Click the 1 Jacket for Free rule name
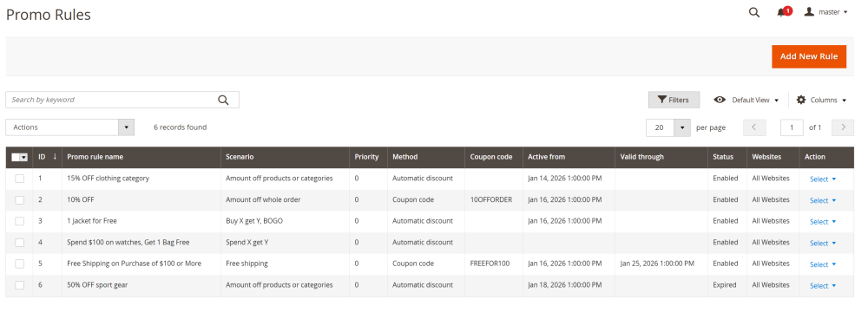Screen dimensions: 868x319 92,221
